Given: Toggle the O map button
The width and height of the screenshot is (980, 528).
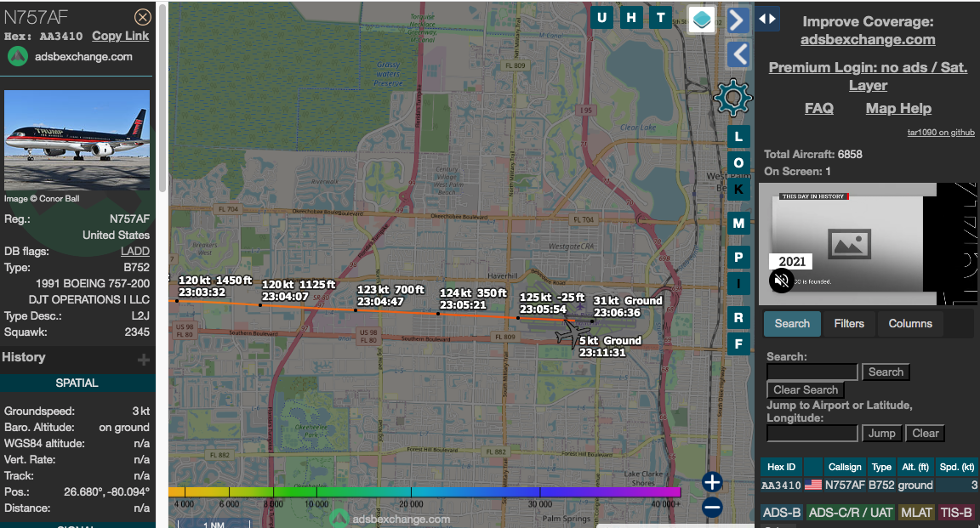Looking at the screenshot, I should (738, 163).
